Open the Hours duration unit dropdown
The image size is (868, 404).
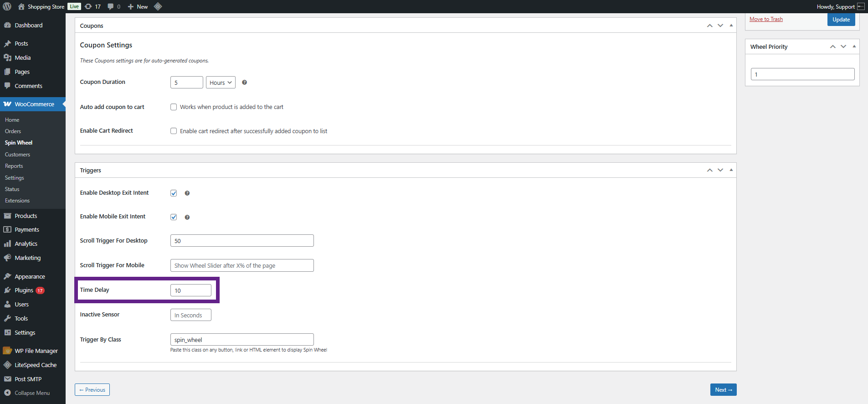click(221, 83)
